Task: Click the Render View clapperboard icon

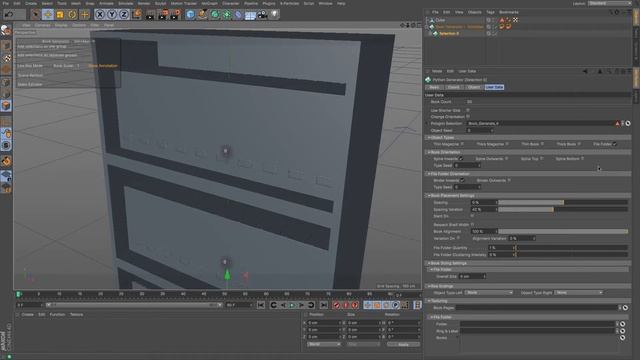Action: 150,15
